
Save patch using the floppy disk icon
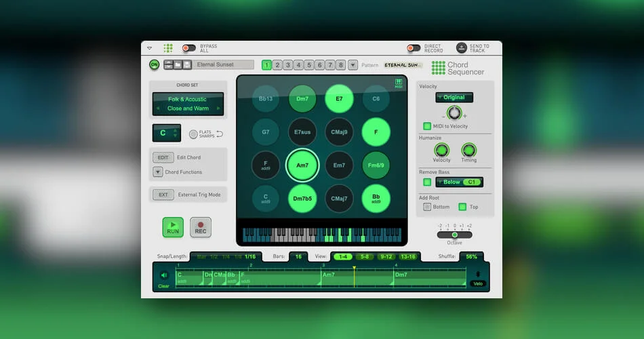point(187,64)
